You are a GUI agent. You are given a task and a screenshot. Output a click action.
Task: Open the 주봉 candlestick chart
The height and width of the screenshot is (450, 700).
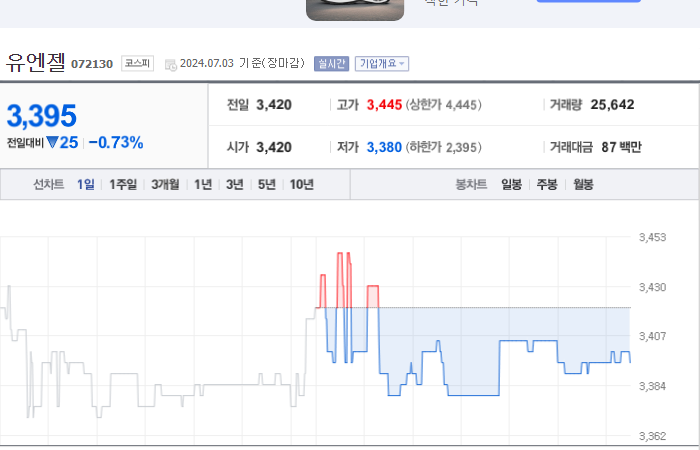pyautogui.click(x=547, y=184)
